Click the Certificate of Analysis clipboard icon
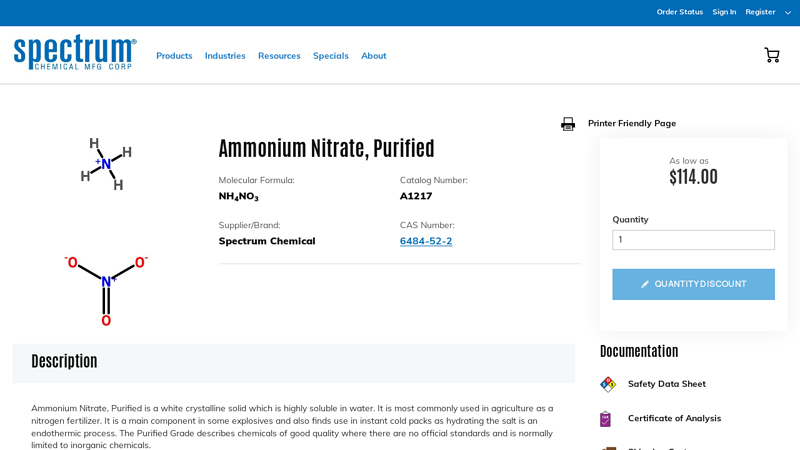The height and width of the screenshot is (450, 800). [x=605, y=419]
